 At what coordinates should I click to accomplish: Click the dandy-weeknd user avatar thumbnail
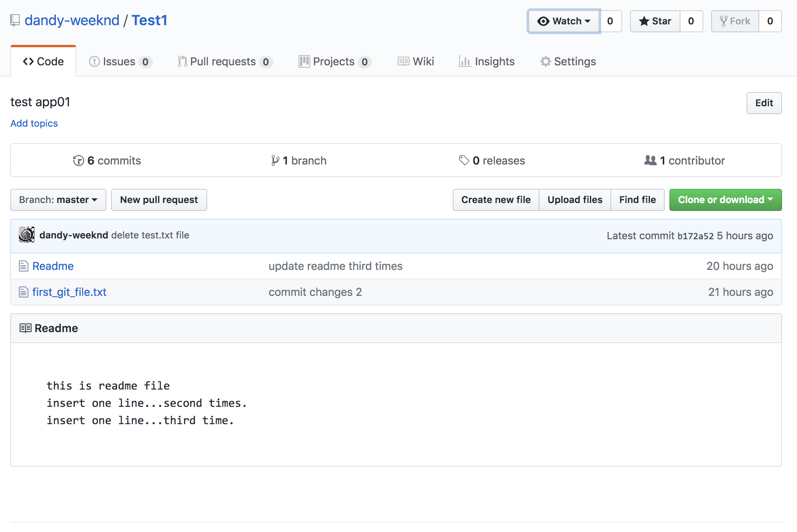(x=27, y=235)
